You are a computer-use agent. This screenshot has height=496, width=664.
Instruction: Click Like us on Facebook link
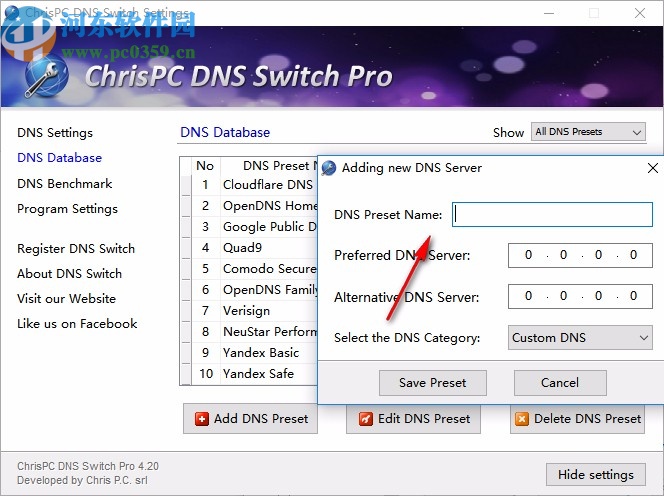tap(77, 324)
